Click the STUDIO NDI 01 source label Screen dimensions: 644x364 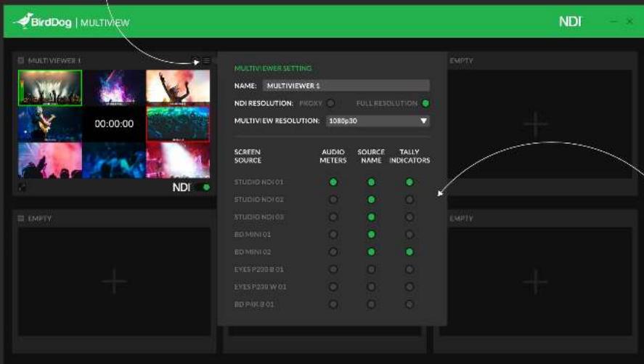pyautogui.click(x=258, y=182)
